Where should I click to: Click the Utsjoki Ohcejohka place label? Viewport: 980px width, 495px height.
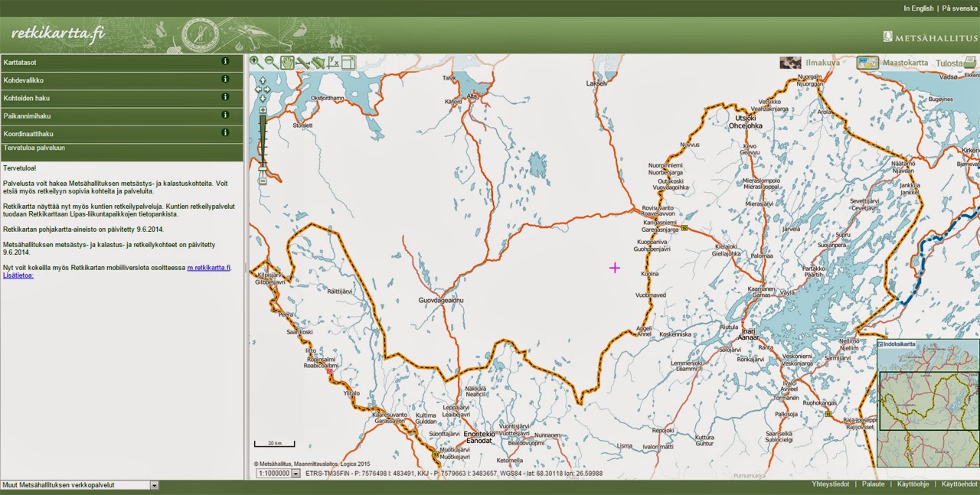[x=745, y=122]
